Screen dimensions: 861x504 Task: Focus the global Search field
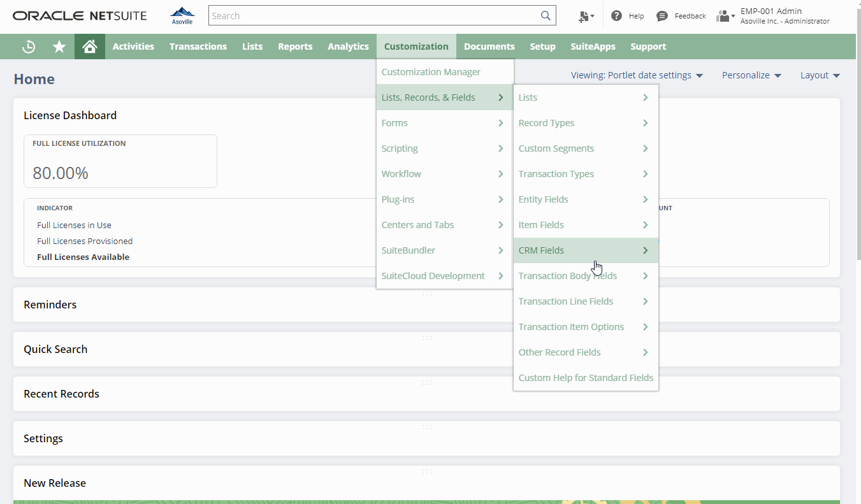pos(382,16)
